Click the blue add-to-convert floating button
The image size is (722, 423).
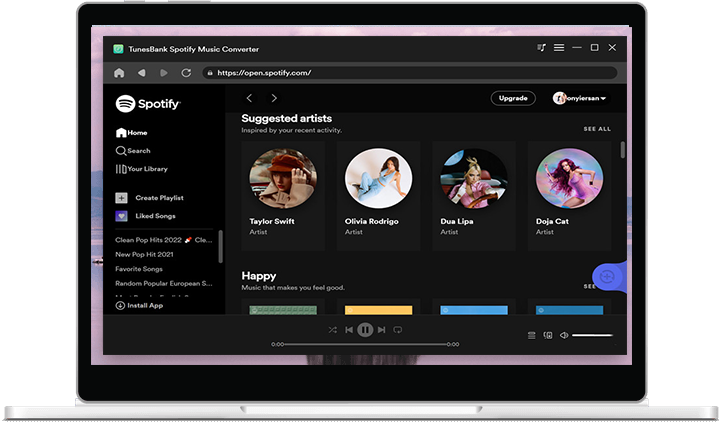point(608,277)
